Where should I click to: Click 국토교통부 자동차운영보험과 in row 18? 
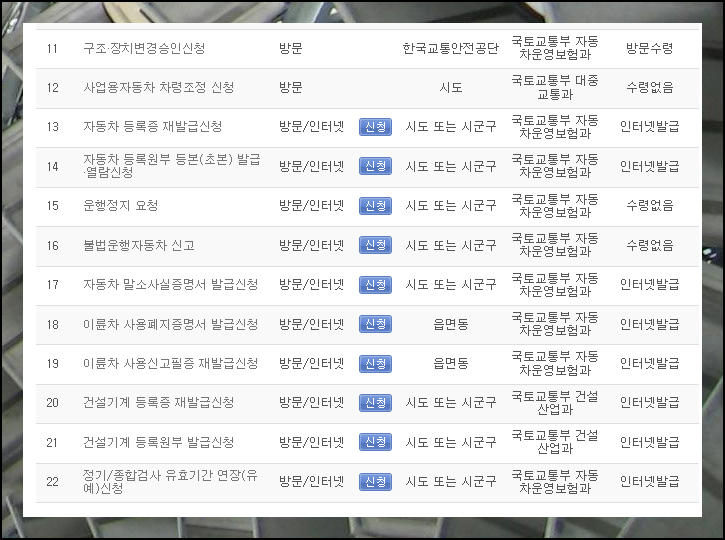(x=555, y=324)
